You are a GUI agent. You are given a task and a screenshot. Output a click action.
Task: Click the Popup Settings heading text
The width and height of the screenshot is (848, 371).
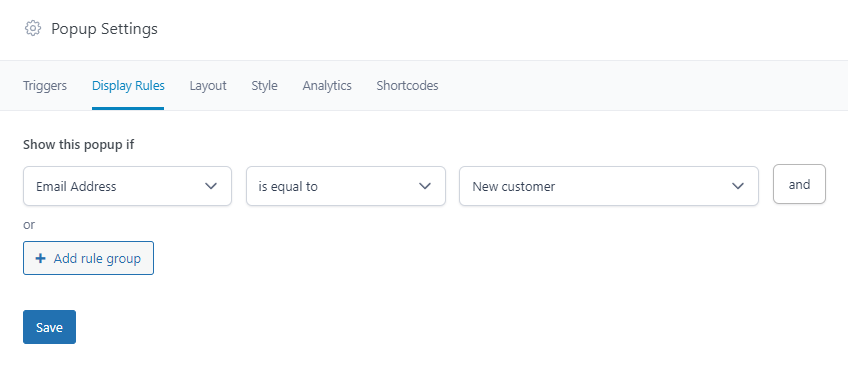pyautogui.click(x=104, y=29)
